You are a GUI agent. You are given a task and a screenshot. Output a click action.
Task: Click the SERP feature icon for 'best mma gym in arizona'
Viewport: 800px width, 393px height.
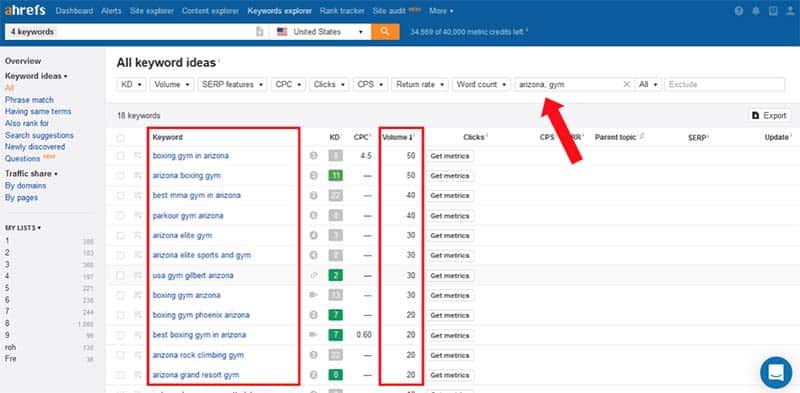[x=313, y=195]
